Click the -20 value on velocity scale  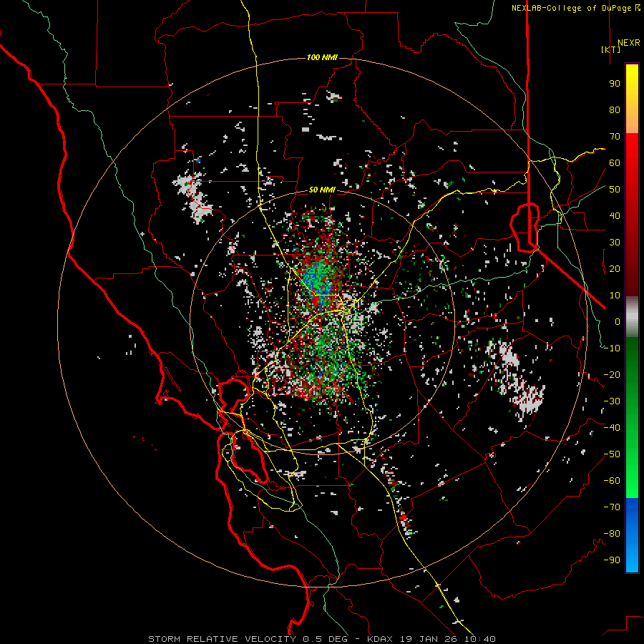(612, 374)
